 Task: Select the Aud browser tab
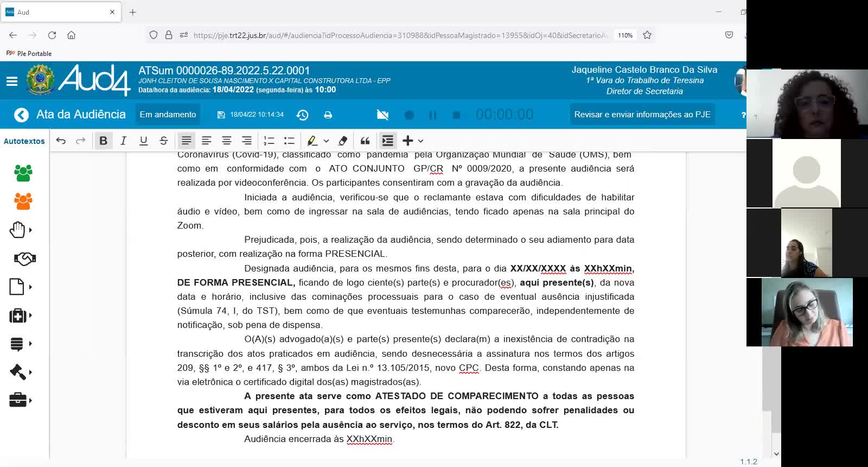[x=61, y=12]
